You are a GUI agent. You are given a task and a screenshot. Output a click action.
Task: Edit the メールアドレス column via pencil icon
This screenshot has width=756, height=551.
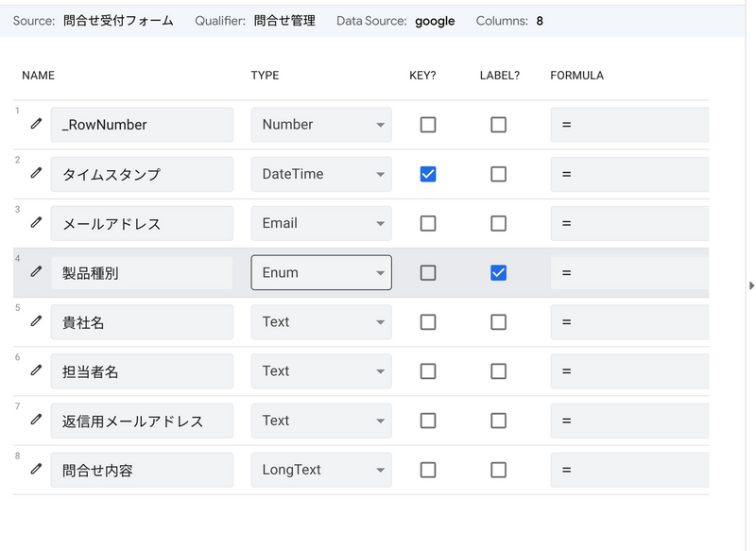[x=36, y=222]
